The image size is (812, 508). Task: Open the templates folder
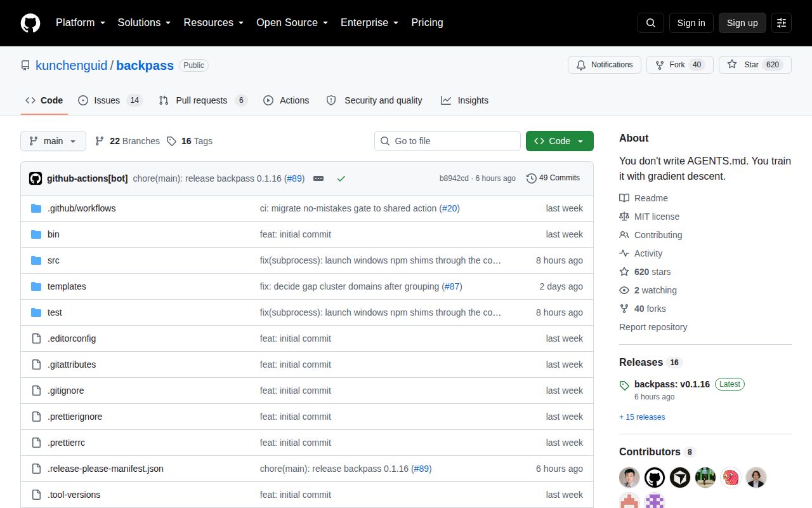click(x=67, y=286)
